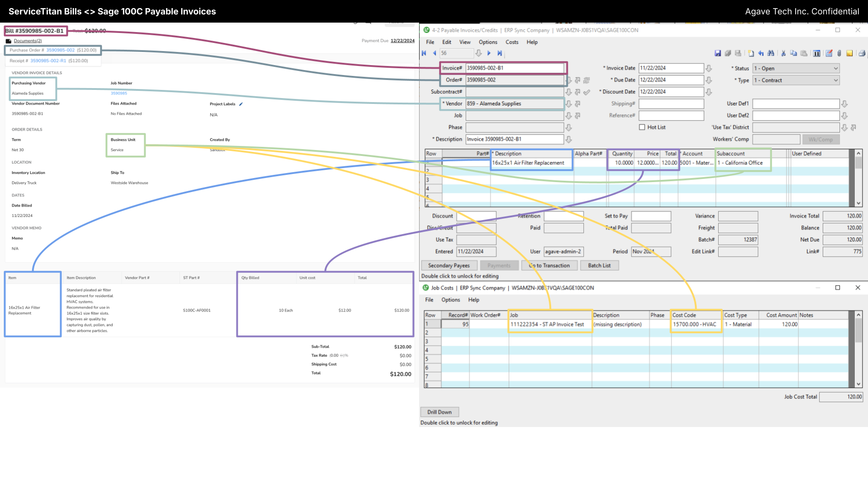Open job number 3590985 link
The height and width of the screenshot is (488, 868).
pos(119,93)
